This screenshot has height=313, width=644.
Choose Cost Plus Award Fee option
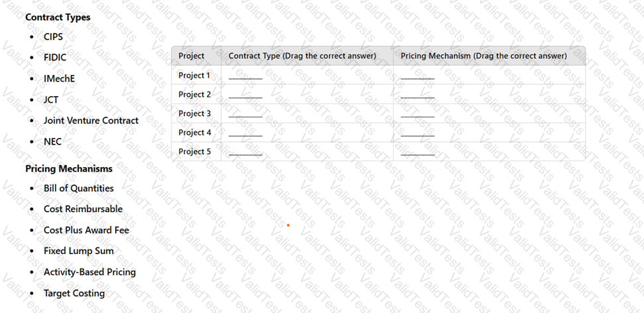[86, 230]
